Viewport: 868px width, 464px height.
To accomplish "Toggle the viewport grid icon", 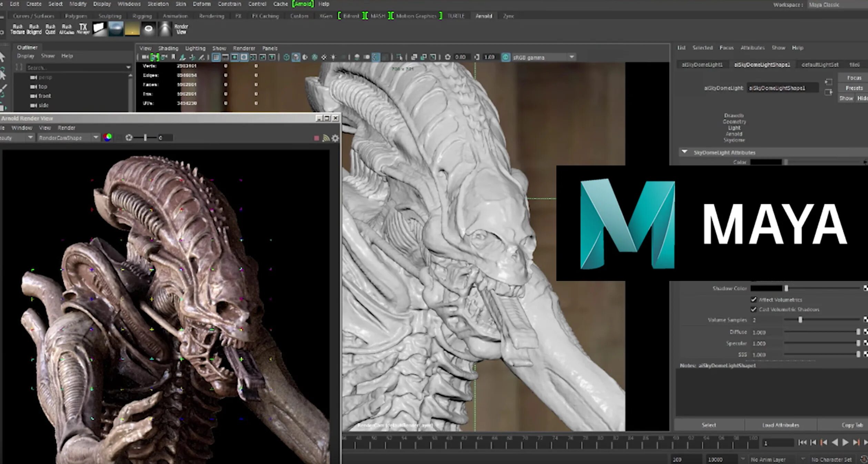I will (216, 57).
